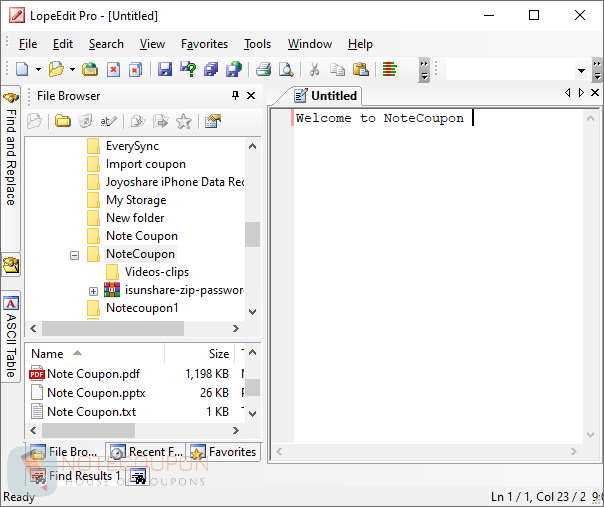Save the file with floppy disk icon
The image size is (604, 507).
point(164,69)
